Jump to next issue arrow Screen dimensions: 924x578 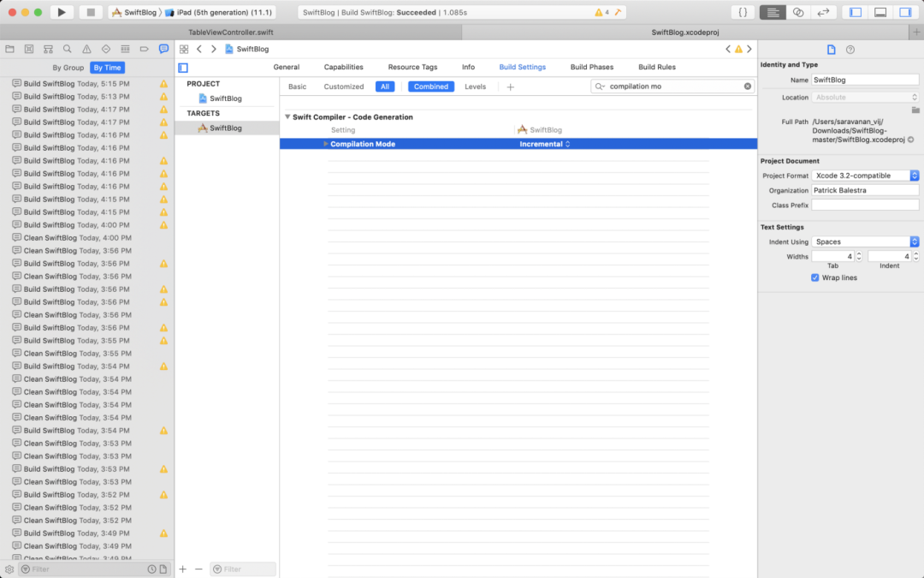click(749, 49)
